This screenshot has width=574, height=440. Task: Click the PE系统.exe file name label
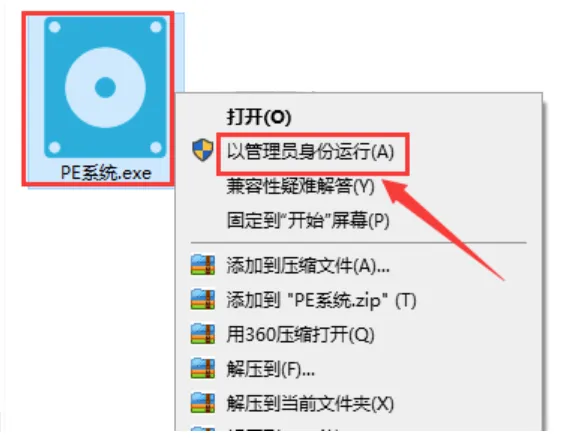point(106,172)
